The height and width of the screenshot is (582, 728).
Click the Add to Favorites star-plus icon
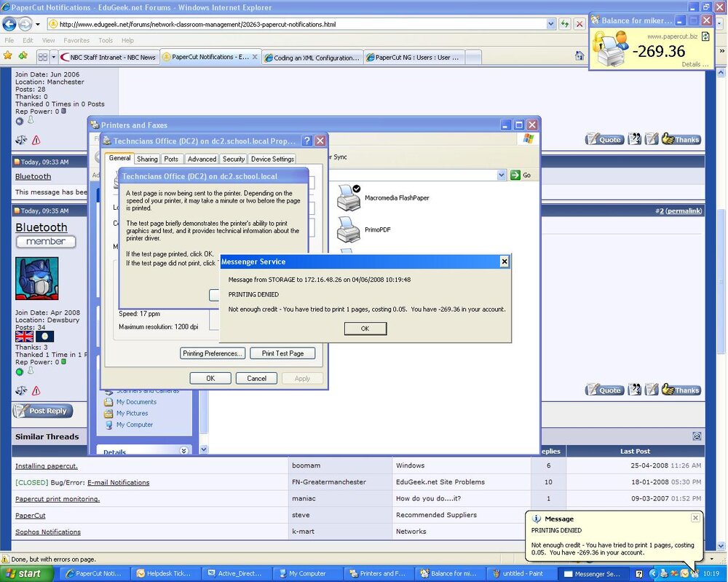point(23,56)
